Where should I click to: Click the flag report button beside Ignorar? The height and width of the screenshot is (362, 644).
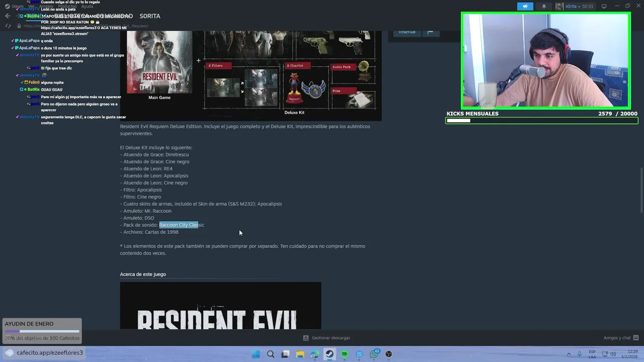430,32
